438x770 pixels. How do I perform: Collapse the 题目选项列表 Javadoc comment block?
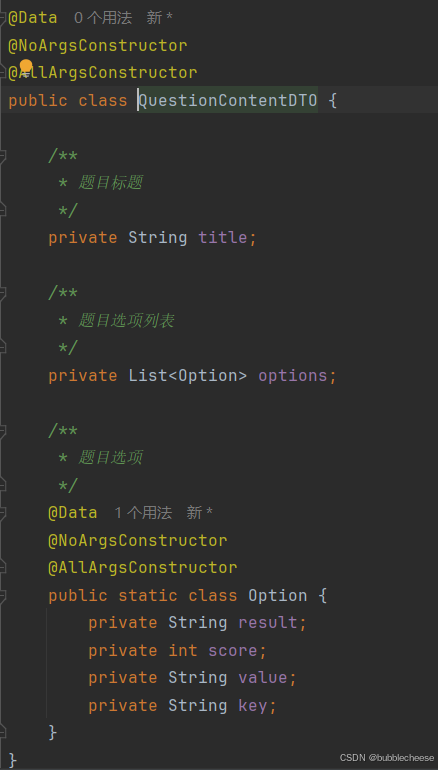click(2, 294)
